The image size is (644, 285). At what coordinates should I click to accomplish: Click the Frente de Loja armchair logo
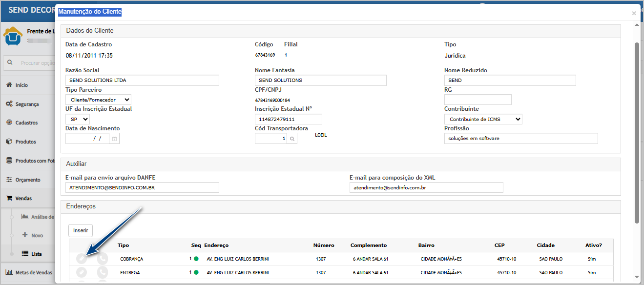click(x=13, y=37)
